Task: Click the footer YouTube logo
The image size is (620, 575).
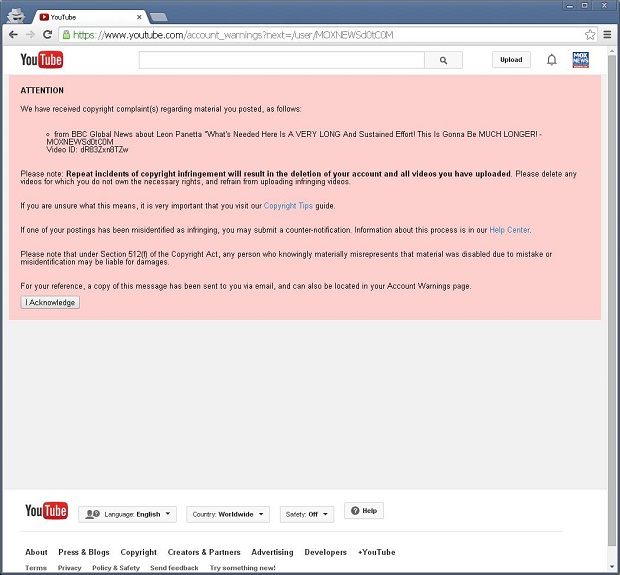Action: click(x=46, y=512)
